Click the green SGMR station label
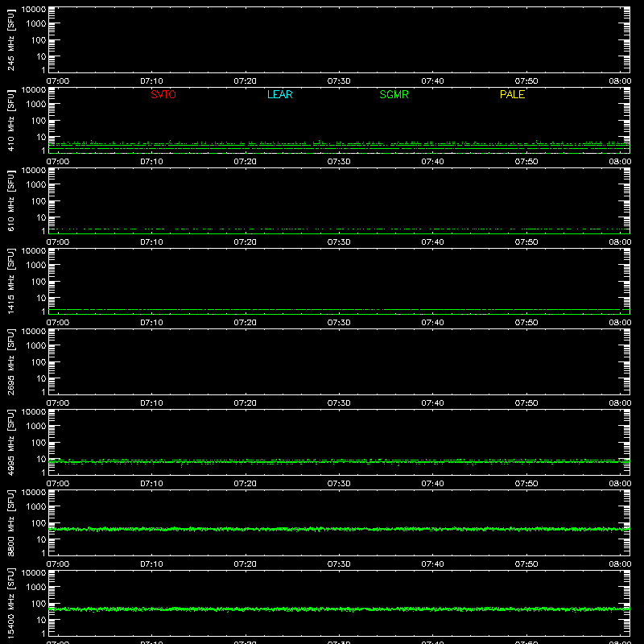The height and width of the screenshot is (644, 644). pos(394,94)
